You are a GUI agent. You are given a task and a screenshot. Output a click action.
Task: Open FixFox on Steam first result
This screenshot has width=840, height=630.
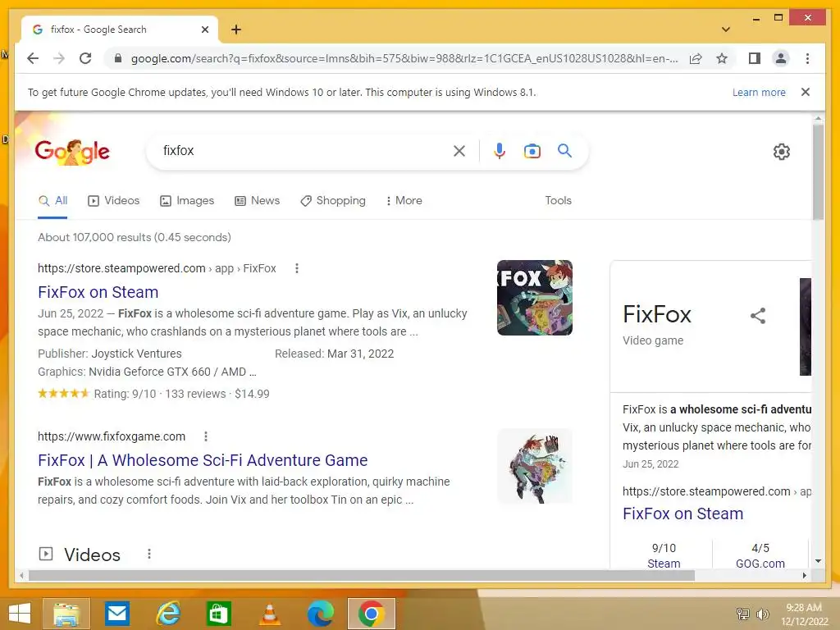pos(98,292)
